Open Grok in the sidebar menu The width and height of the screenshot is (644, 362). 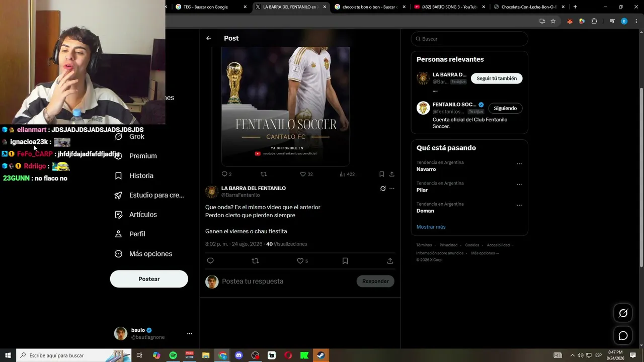point(130,136)
